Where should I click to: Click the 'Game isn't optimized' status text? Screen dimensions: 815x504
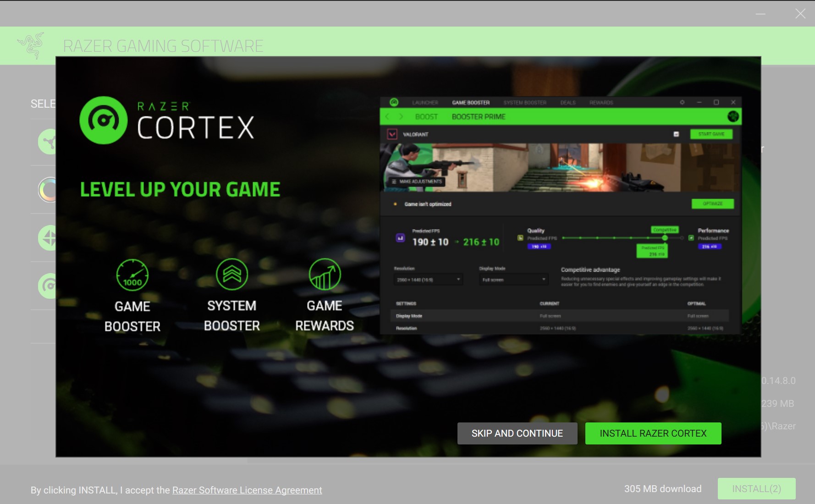[x=428, y=204]
